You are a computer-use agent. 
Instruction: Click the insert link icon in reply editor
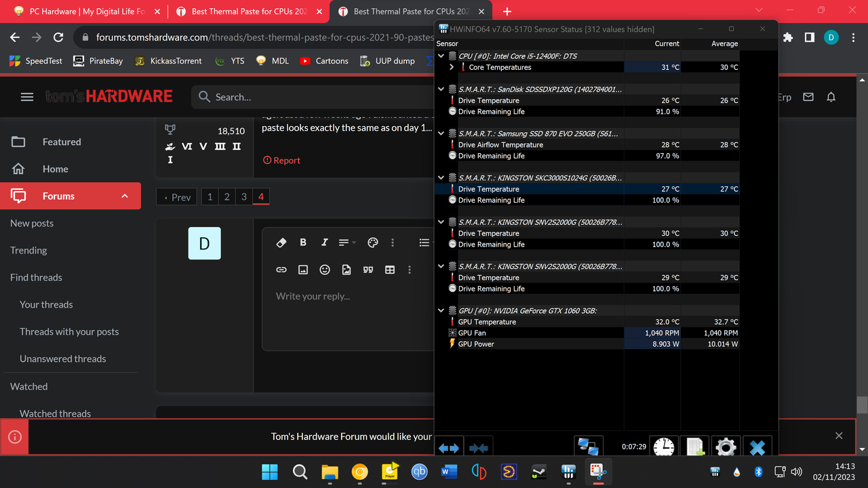pyautogui.click(x=281, y=270)
